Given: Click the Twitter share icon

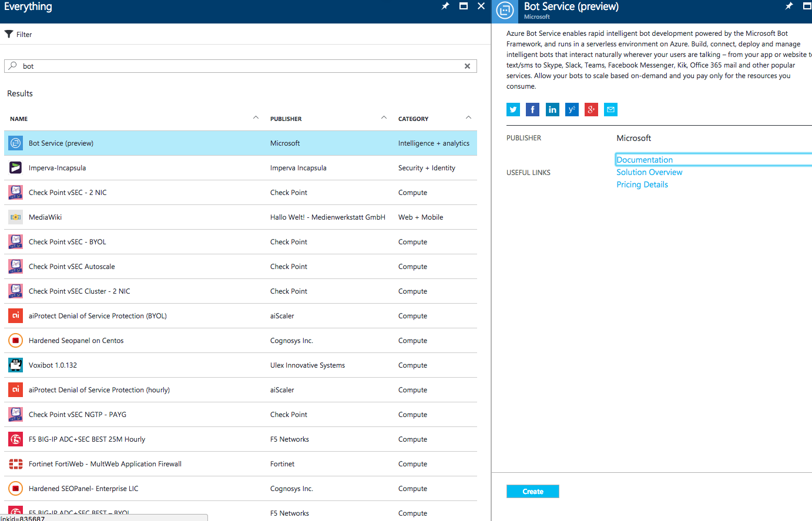Looking at the screenshot, I should click(513, 110).
